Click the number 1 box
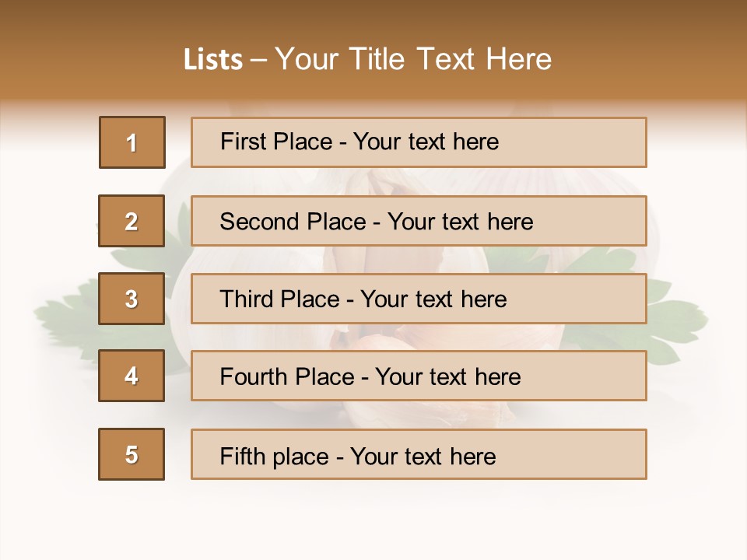Image resolution: width=747 pixels, height=560 pixels. pos(132,142)
